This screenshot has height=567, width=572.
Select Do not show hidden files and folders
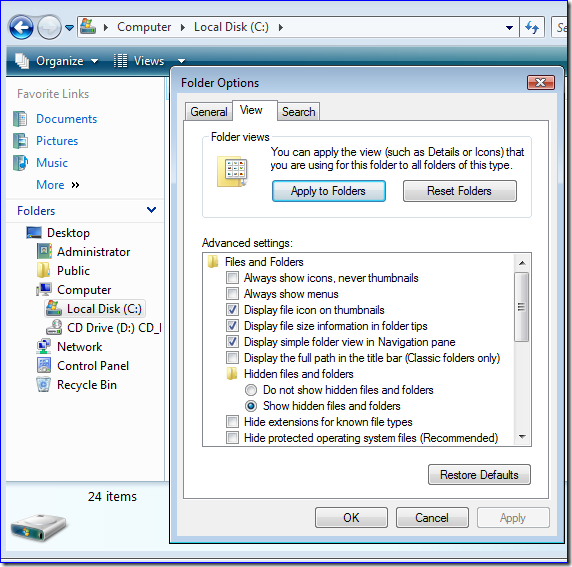point(251,390)
